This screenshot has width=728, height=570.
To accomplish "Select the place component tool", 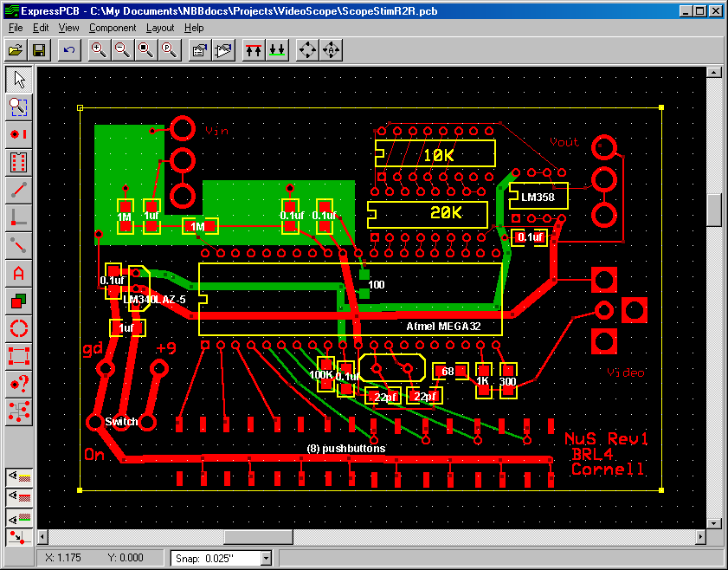I will coord(18,162).
